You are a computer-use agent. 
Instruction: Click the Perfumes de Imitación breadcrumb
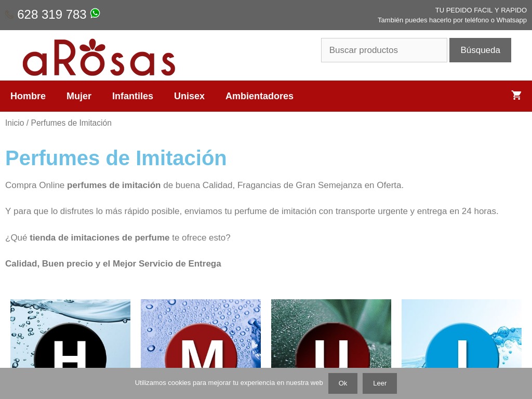(x=71, y=123)
